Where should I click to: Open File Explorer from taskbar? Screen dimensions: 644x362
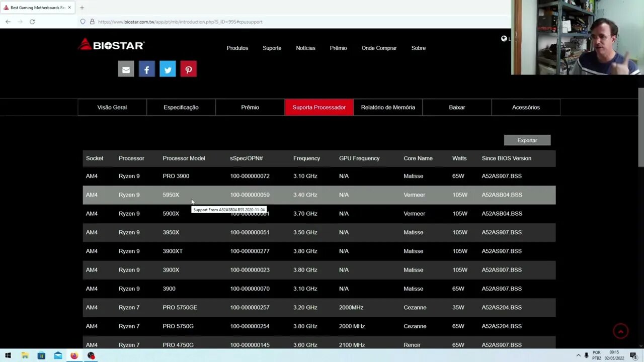tap(25, 355)
